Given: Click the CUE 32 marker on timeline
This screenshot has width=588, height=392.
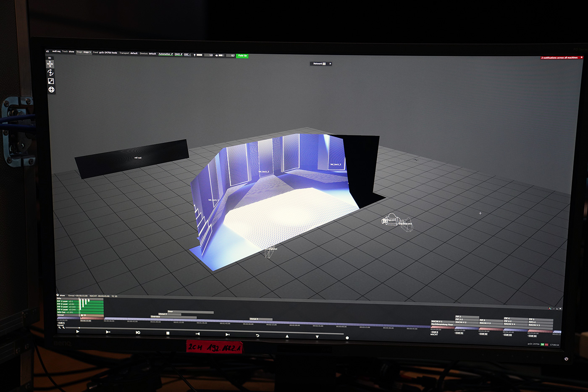Looking at the screenshot, I should click(x=483, y=334).
